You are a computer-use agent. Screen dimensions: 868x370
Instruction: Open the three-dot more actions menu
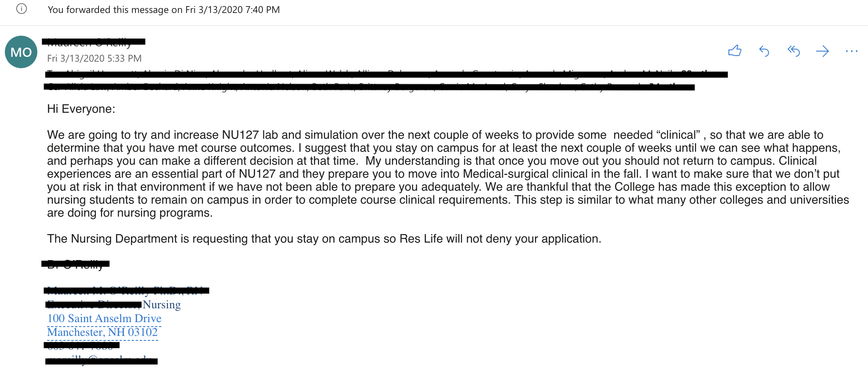click(851, 51)
